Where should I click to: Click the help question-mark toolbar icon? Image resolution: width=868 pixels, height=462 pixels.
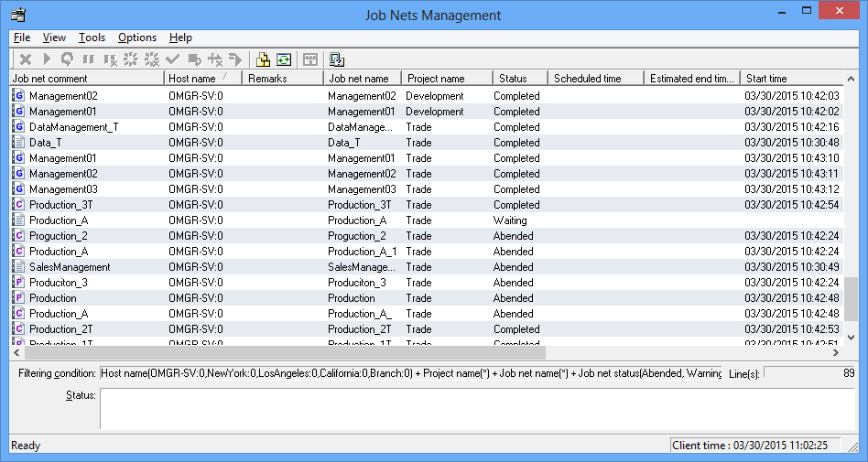[x=336, y=59]
